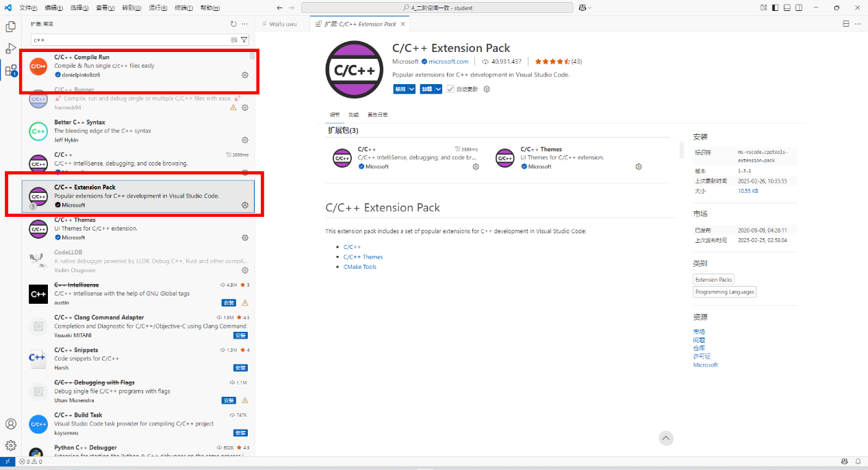Select the Changelog tab of extension page

377,115
